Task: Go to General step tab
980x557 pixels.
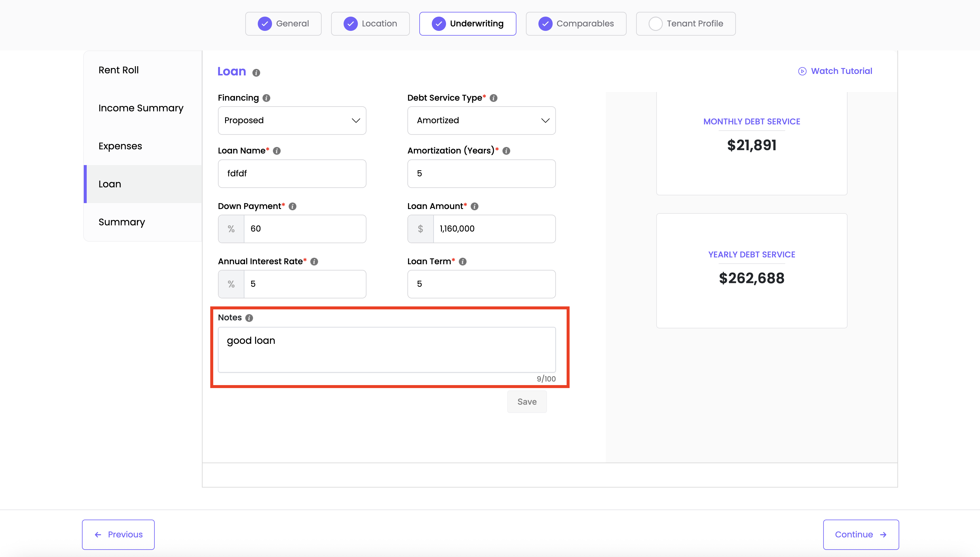Action: click(x=283, y=24)
